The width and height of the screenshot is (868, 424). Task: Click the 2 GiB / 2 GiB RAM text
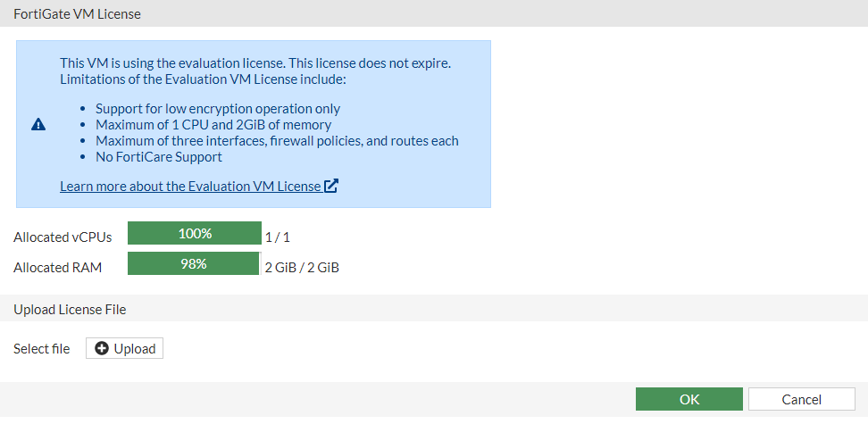pos(302,267)
